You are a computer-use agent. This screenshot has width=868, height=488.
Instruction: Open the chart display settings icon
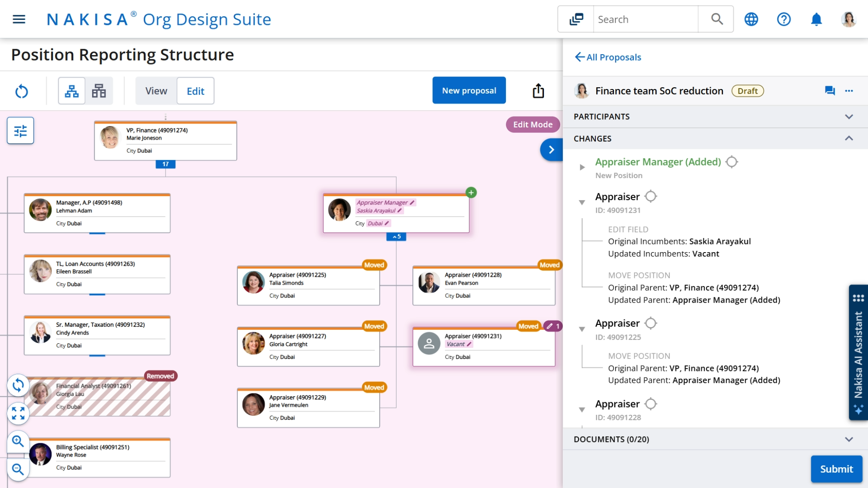click(20, 130)
